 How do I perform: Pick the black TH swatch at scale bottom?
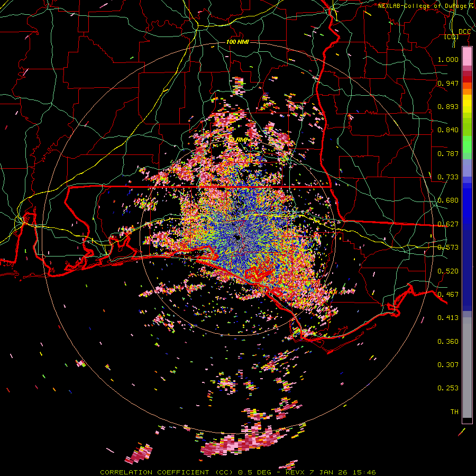coord(467,420)
